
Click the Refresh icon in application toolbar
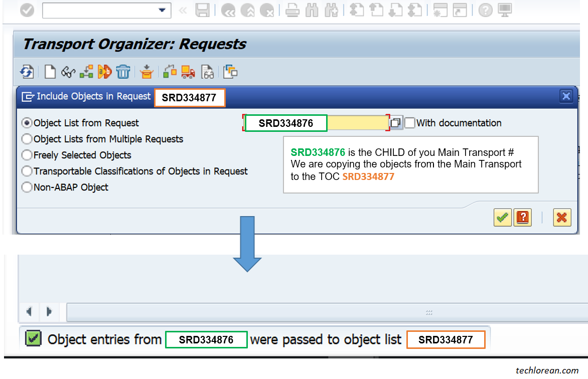(x=27, y=72)
